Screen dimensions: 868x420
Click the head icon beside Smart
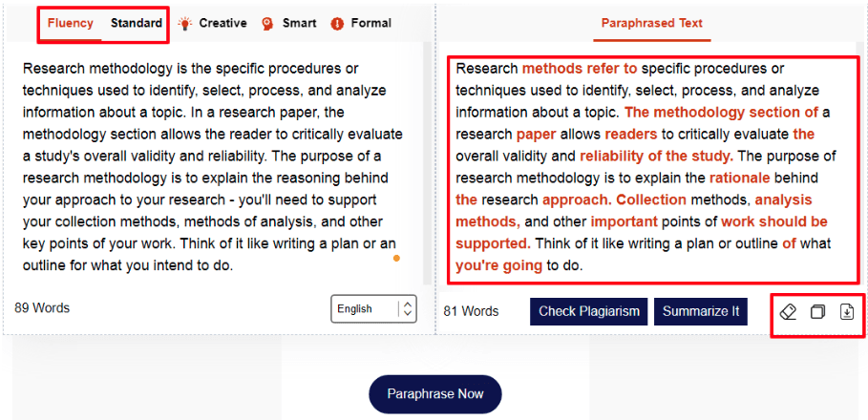[x=267, y=23]
